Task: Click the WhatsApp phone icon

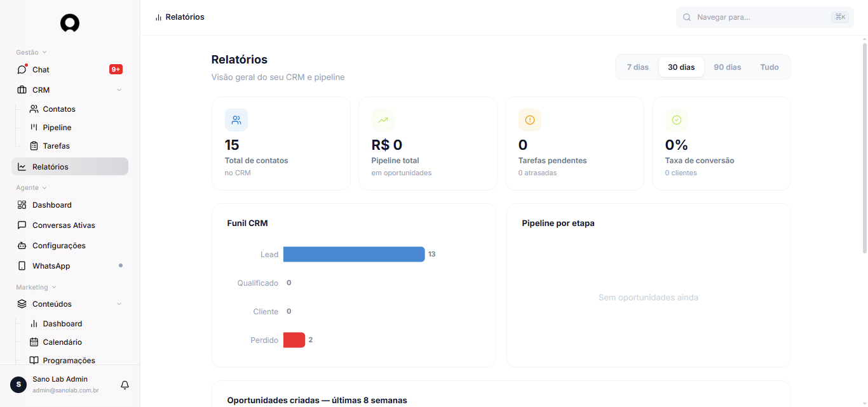Action: tap(22, 265)
